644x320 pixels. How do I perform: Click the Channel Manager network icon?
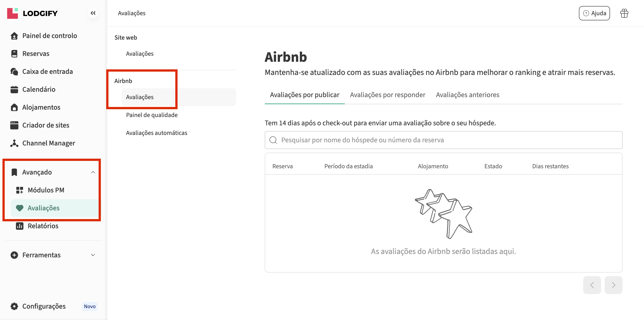(x=14, y=143)
